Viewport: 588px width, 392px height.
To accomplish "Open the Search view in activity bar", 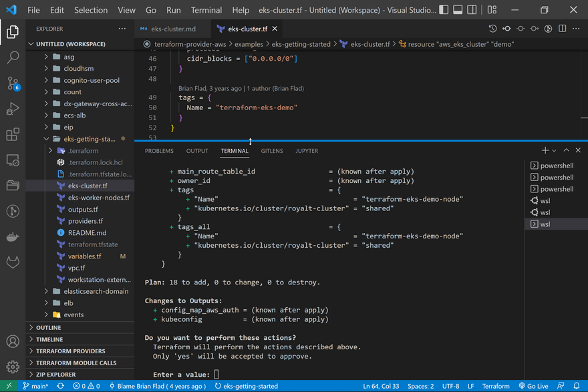I will click(13, 57).
